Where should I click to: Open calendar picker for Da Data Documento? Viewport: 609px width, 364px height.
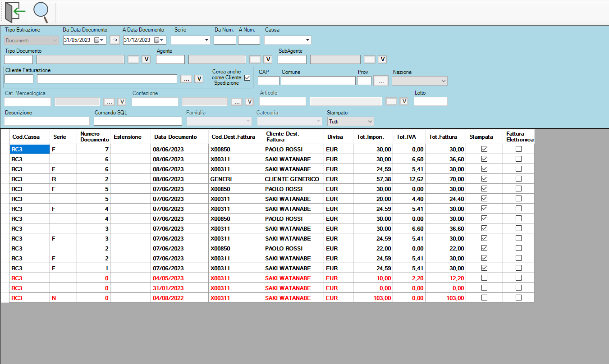point(99,40)
